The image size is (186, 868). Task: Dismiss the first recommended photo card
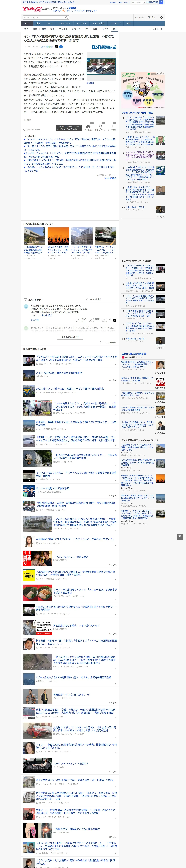click(x=44, y=258)
